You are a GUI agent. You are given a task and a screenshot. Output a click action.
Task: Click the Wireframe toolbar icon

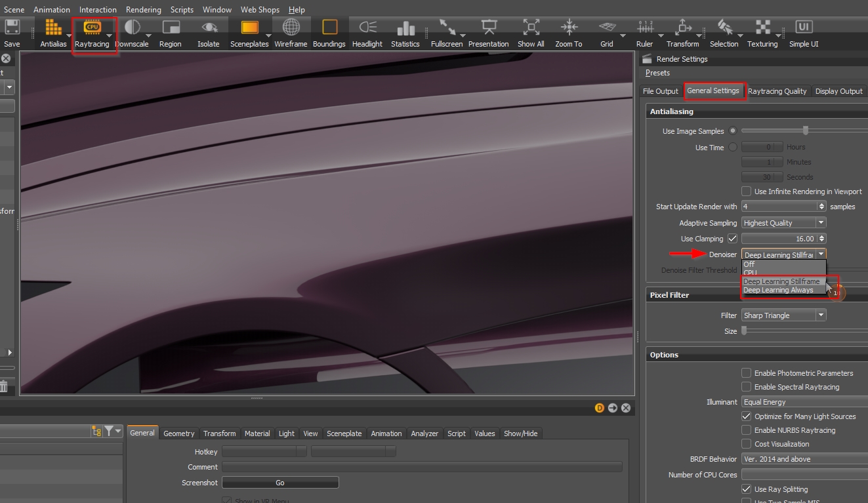(291, 28)
